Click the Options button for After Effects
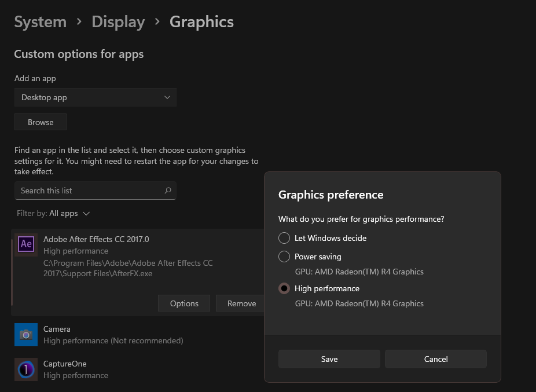Viewport: 536px width, 392px height. coord(184,303)
